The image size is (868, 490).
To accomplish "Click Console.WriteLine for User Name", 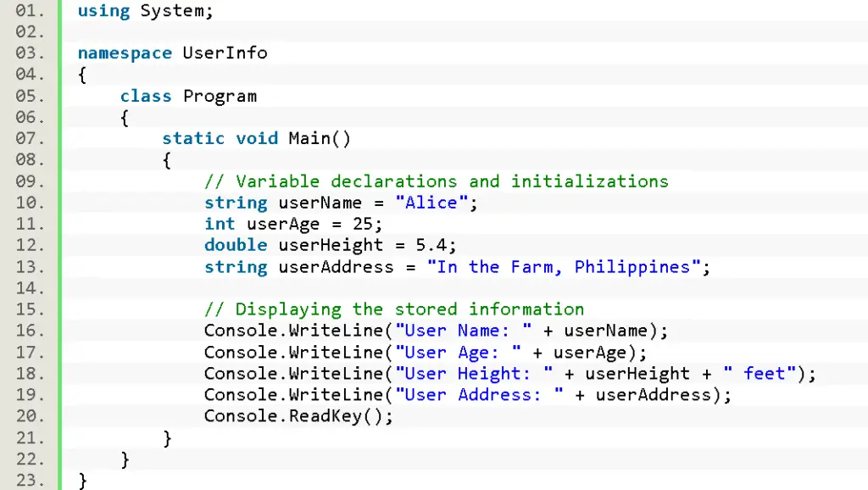I will tap(292, 331).
